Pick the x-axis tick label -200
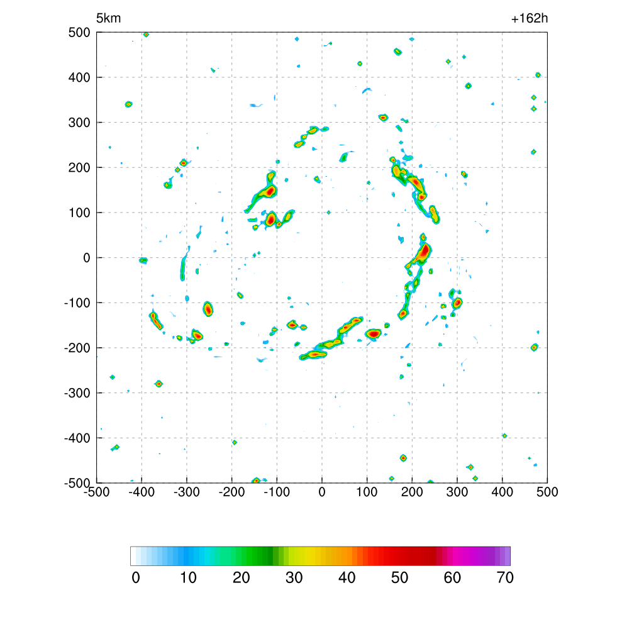Viewport: 644px width, 644px height. point(231,492)
